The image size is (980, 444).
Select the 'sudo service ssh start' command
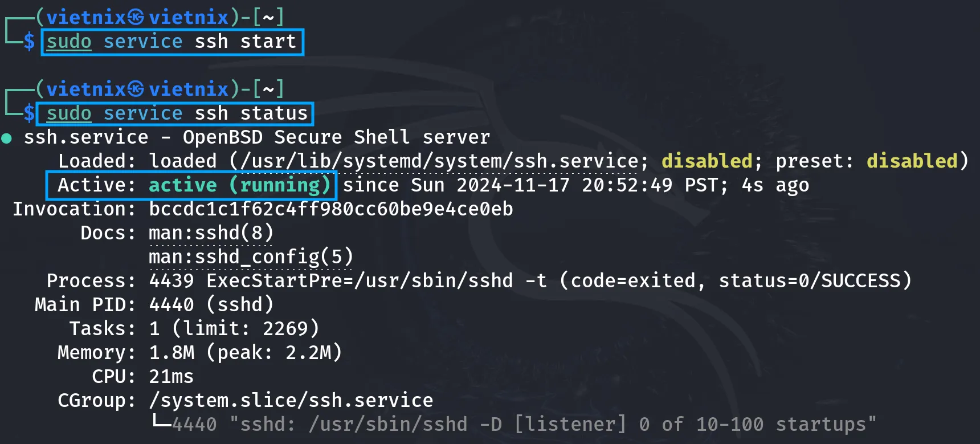pos(171,42)
